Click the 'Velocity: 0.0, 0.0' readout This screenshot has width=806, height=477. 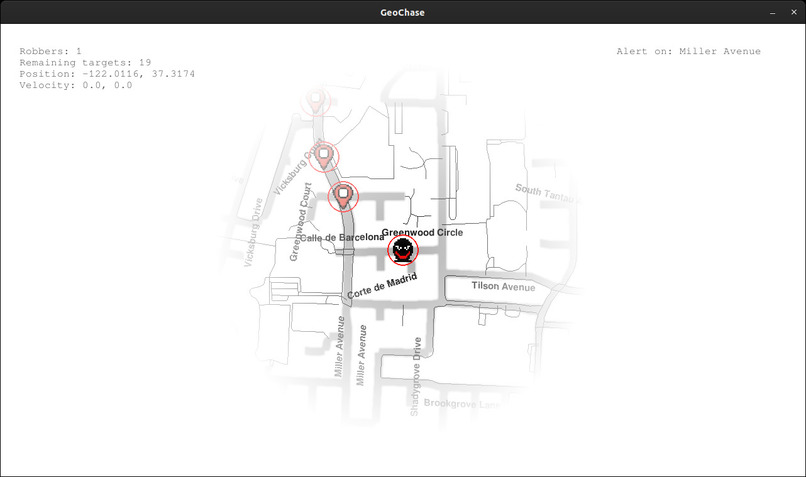tap(76, 85)
